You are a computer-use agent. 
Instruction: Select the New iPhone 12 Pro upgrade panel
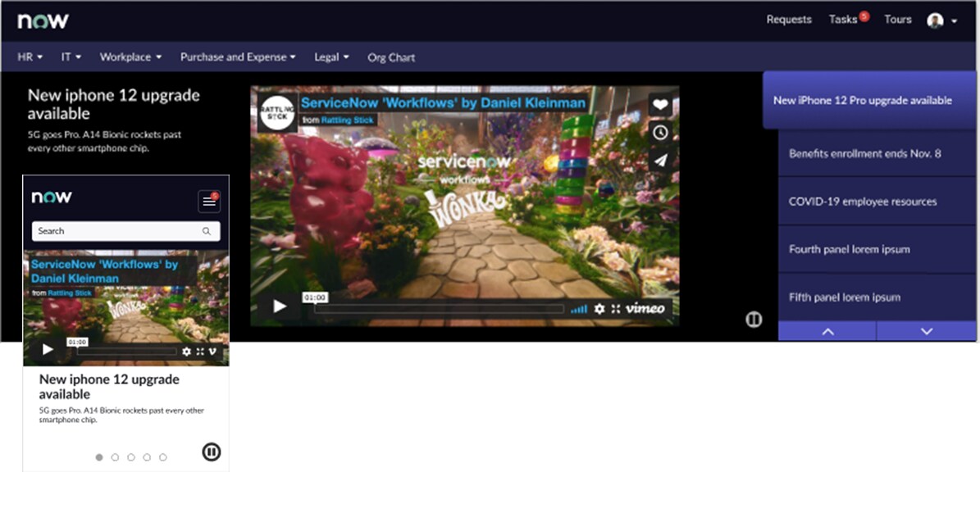(869, 101)
